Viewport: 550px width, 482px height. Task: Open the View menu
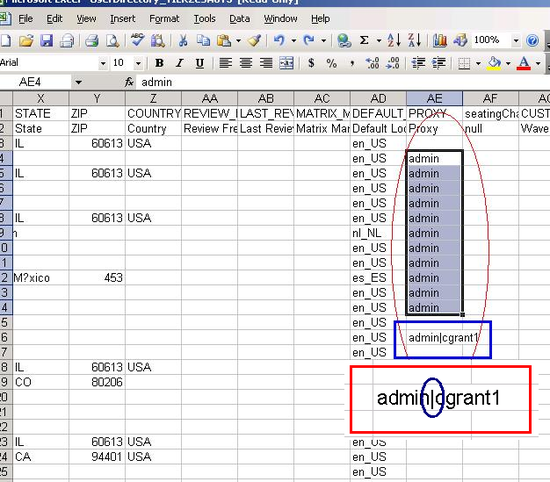coord(86,19)
